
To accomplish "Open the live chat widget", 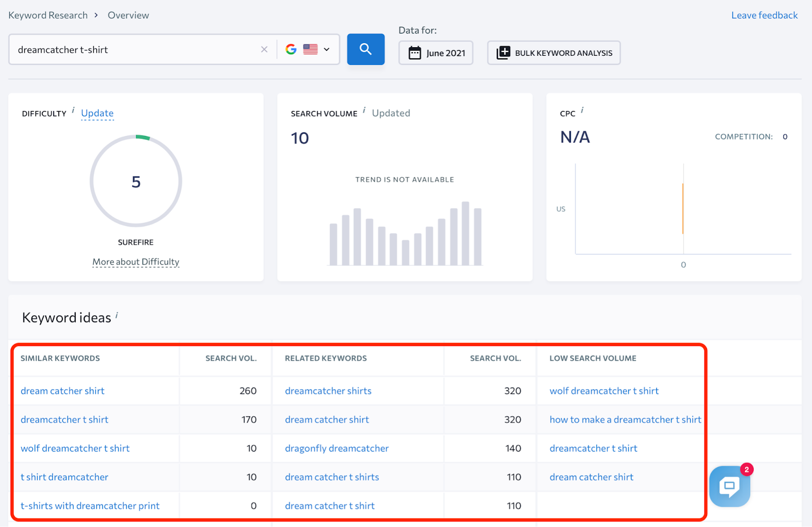I will tap(729, 486).
